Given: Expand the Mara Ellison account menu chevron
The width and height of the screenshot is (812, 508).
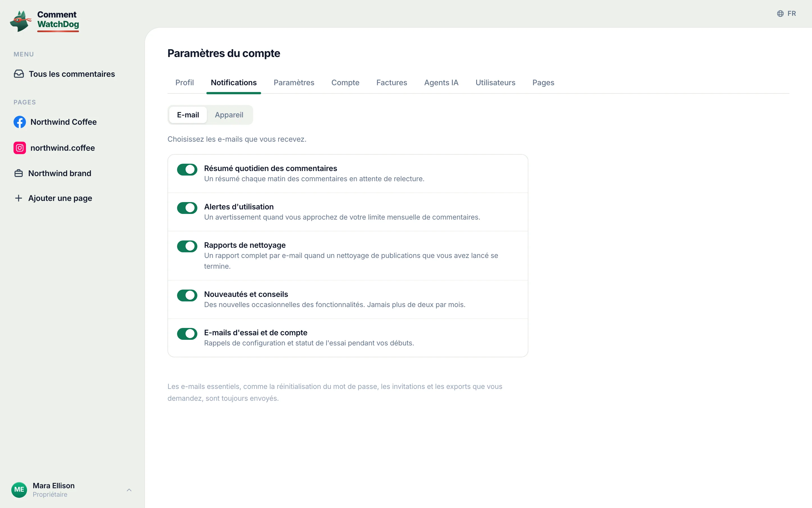Looking at the screenshot, I should (129, 490).
